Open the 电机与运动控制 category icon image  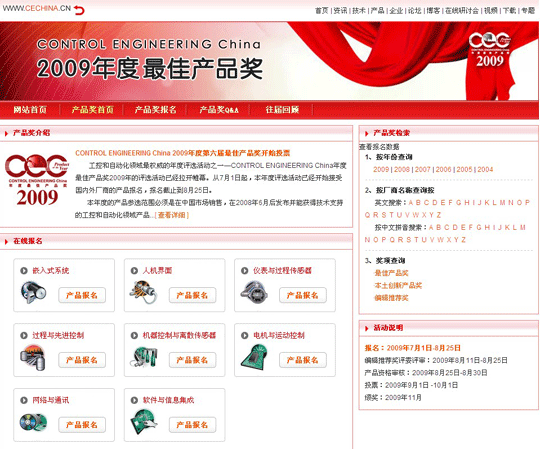pos(254,357)
